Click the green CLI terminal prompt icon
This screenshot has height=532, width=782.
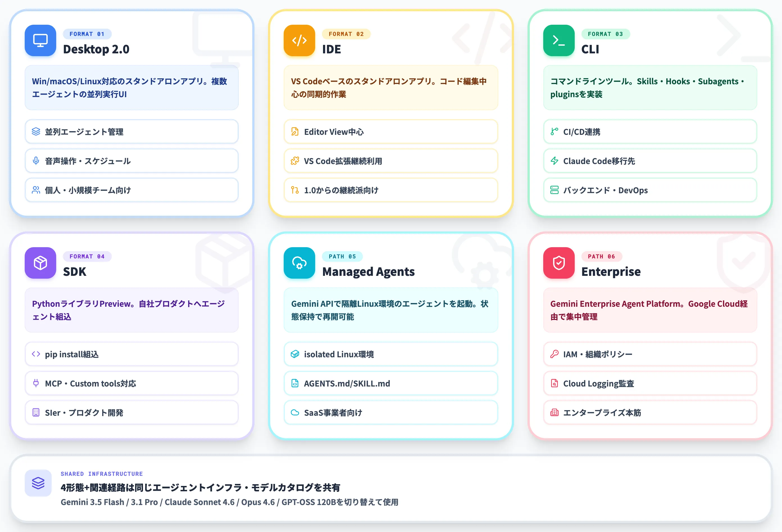point(559,40)
